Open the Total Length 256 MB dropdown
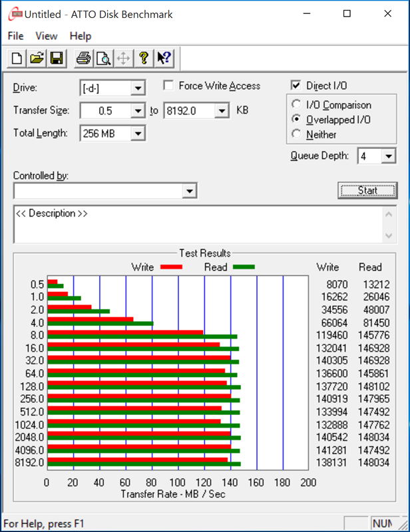410x532 pixels. (138, 134)
